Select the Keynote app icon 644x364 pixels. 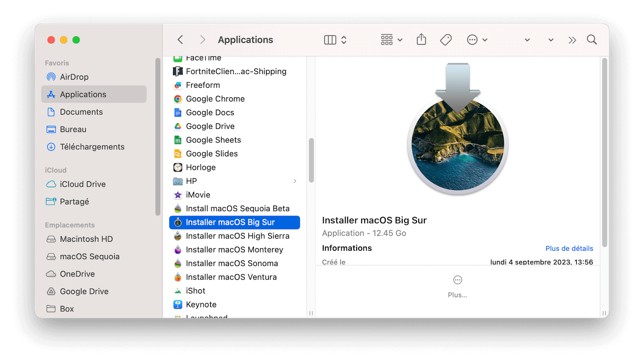178,304
